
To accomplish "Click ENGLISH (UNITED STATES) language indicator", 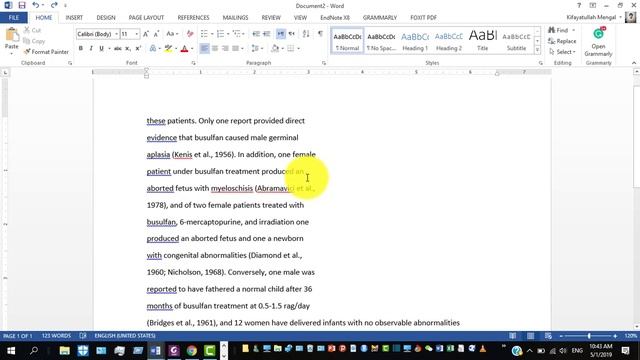I will coord(125,336).
